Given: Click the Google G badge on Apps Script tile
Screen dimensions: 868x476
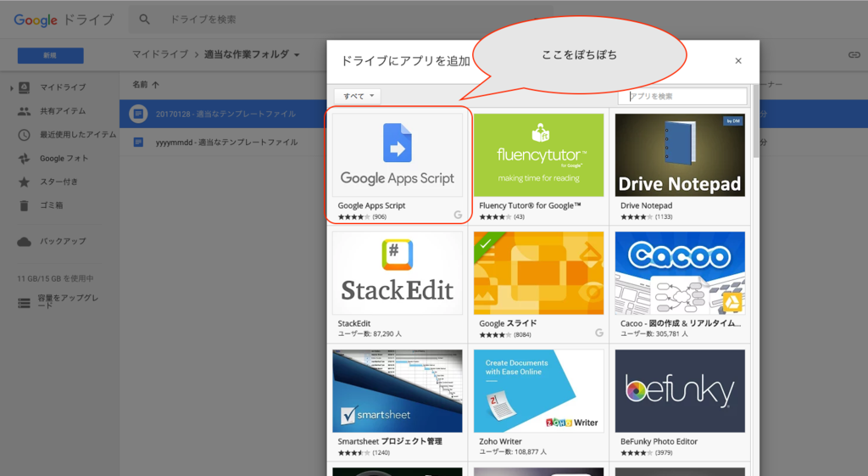Looking at the screenshot, I should point(458,215).
